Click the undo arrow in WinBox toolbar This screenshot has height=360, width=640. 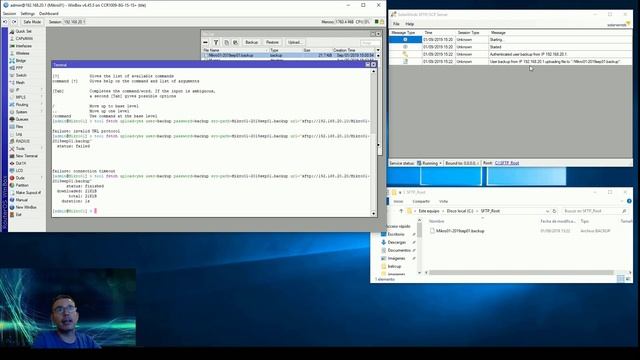pyautogui.click(x=5, y=22)
